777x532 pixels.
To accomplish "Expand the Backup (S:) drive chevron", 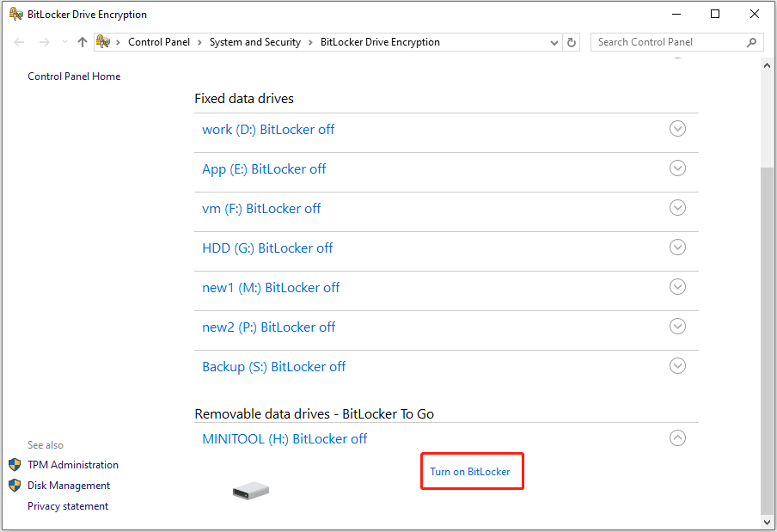I will pyautogui.click(x=677, y=366).
